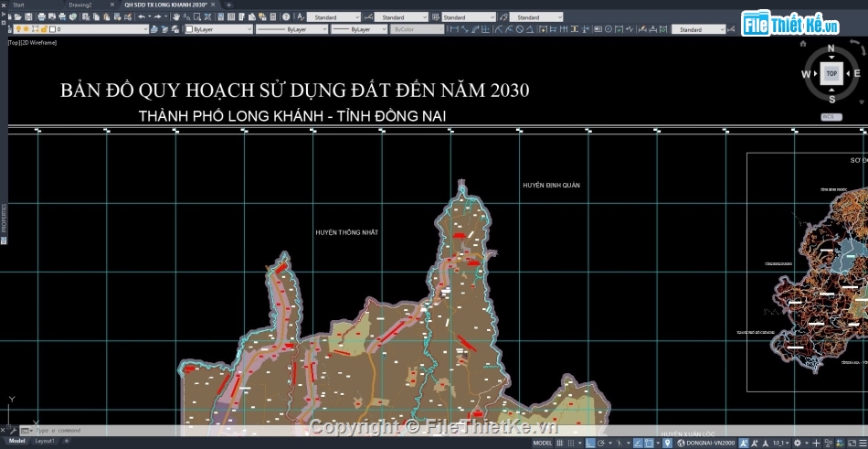Click the TOP face on the ViewCube
Viewport: 868px width, 449px height.
coord(831,73)
